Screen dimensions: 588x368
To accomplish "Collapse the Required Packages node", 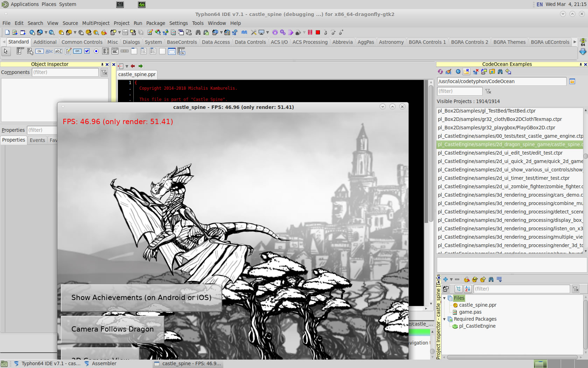I will coord(444,319).
